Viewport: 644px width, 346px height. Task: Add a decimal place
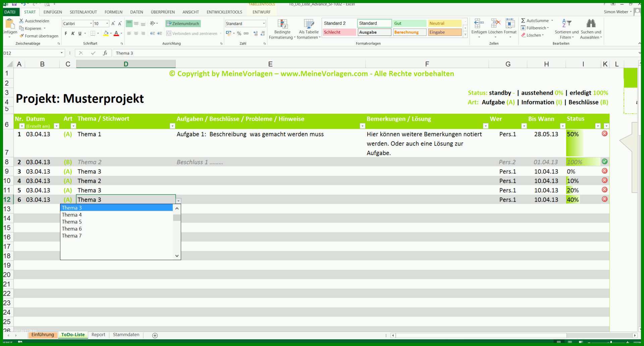(256, 33)
